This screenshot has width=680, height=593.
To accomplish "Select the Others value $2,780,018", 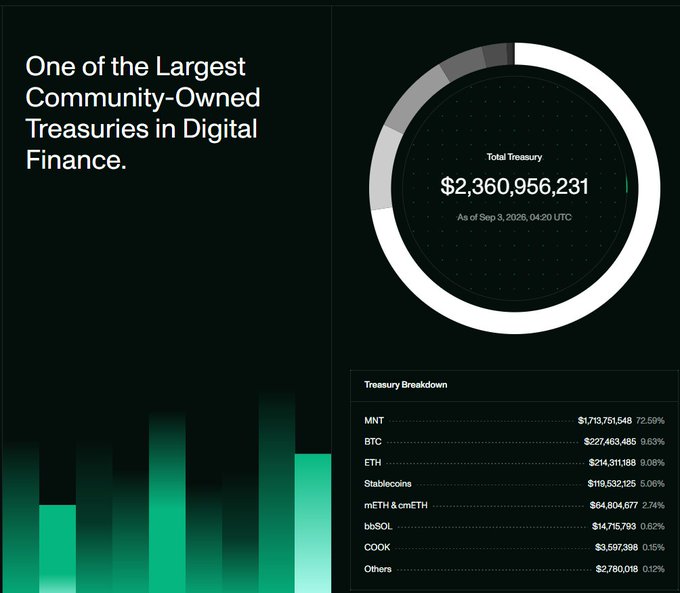I will pos(617,569).
